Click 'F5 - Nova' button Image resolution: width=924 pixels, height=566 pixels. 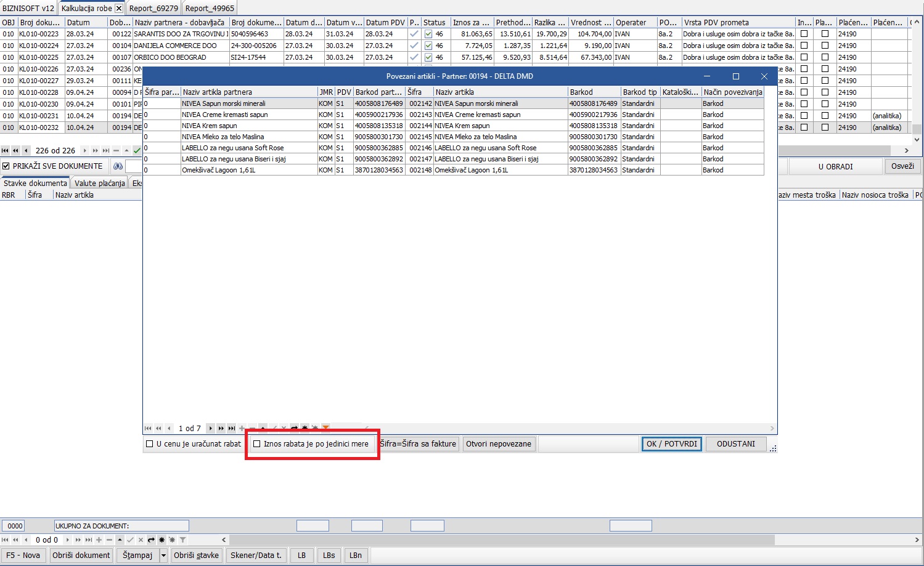tap(23, 556)
